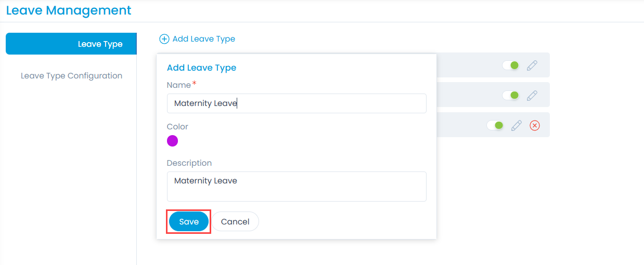This screenshot has width=644, height=265.
Task: Turn off the toggle in the row with the delete icon
Action: [495, 126]
